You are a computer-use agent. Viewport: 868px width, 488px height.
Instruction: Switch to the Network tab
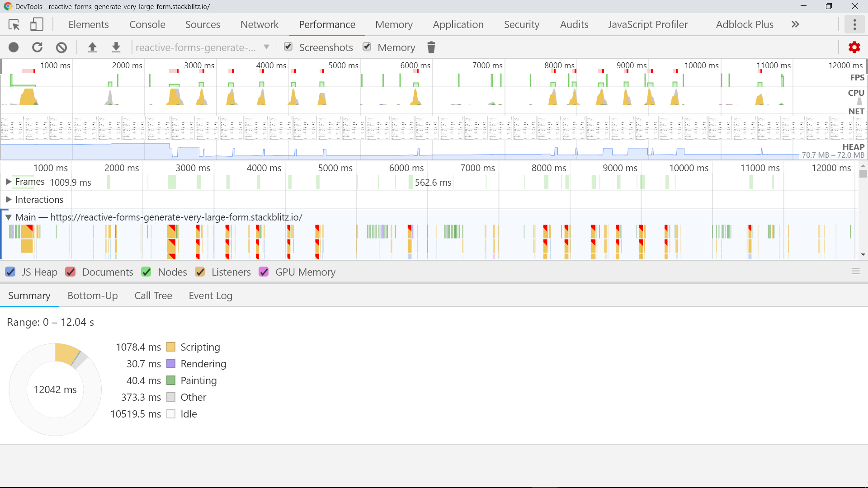pyautogui.click(x=259, y=24)
